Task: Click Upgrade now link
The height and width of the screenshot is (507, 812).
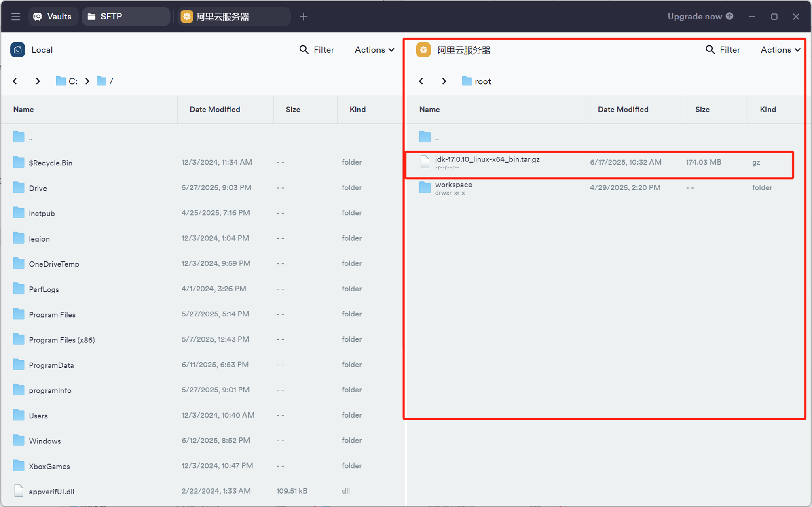Action: (700, 17)
